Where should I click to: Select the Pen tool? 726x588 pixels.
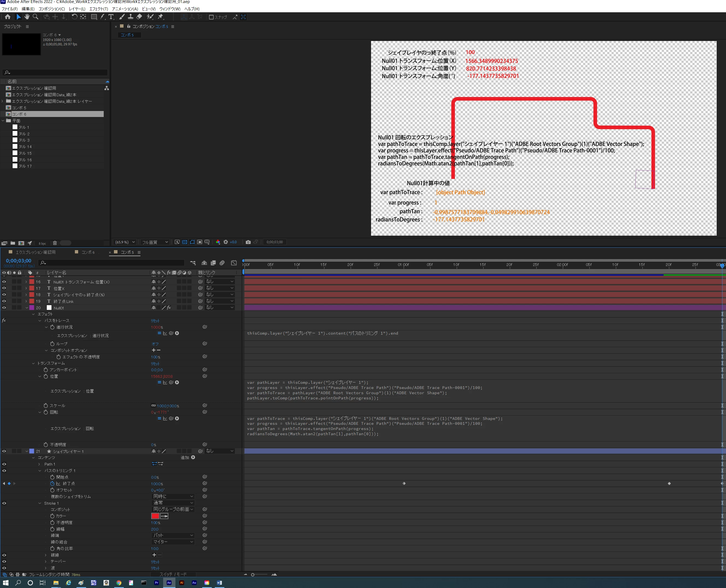102,17
